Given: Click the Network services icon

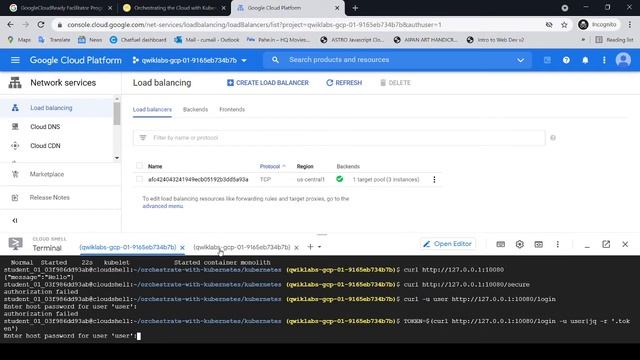Looking at the screenshot, I should pos(15,83).
